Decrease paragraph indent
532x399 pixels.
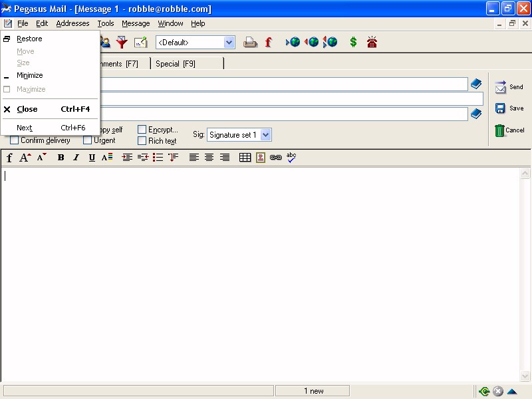tap(143, 158)
